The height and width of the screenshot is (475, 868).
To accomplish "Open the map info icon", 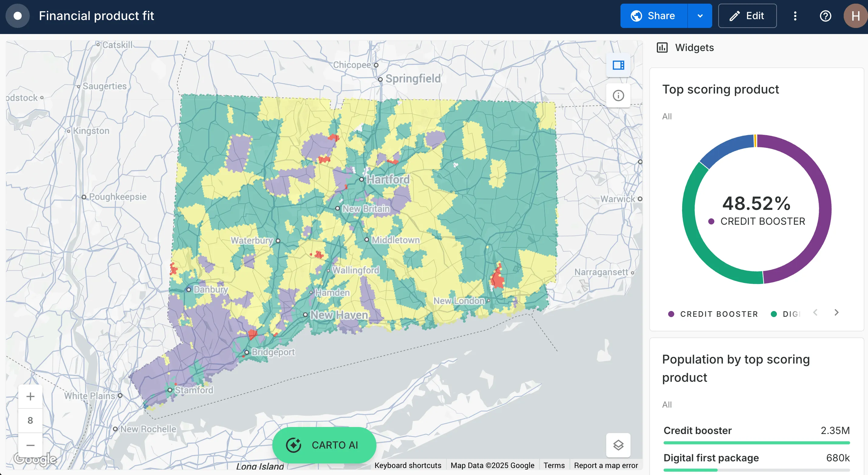I will (618, 96).
